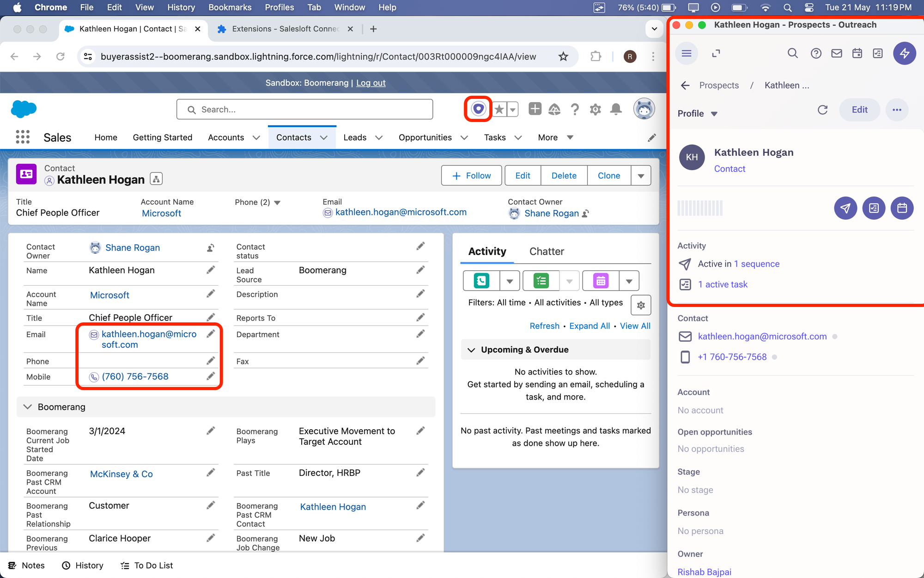Screen dimensions: 924x578
Task: Click the Salesforce search input field
Action: tap(306, 109)
